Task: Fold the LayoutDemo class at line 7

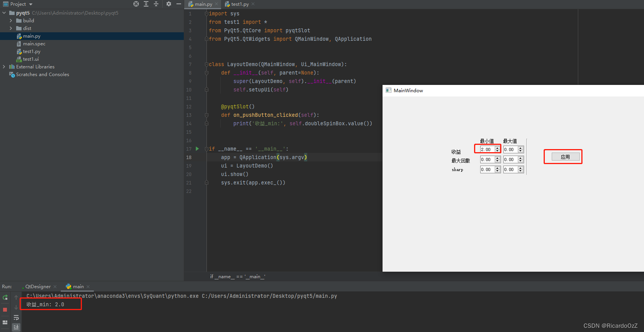Action: tap(206, 64)
